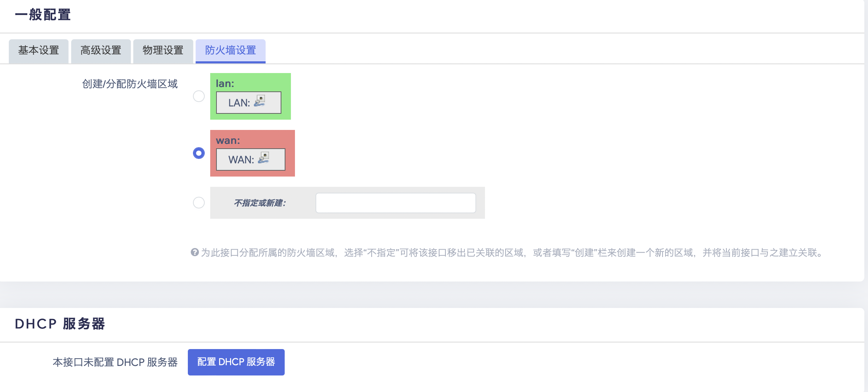Focus the new zone name input field

[396, 203]
